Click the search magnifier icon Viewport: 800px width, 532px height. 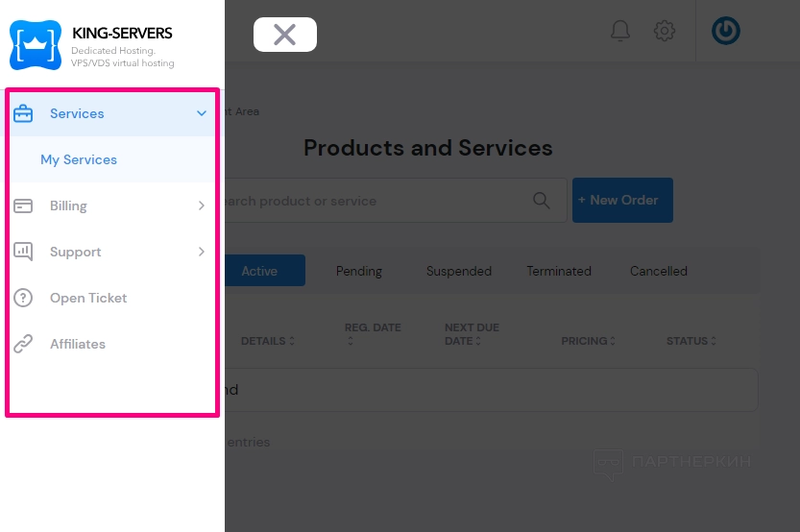pos(542,201)
